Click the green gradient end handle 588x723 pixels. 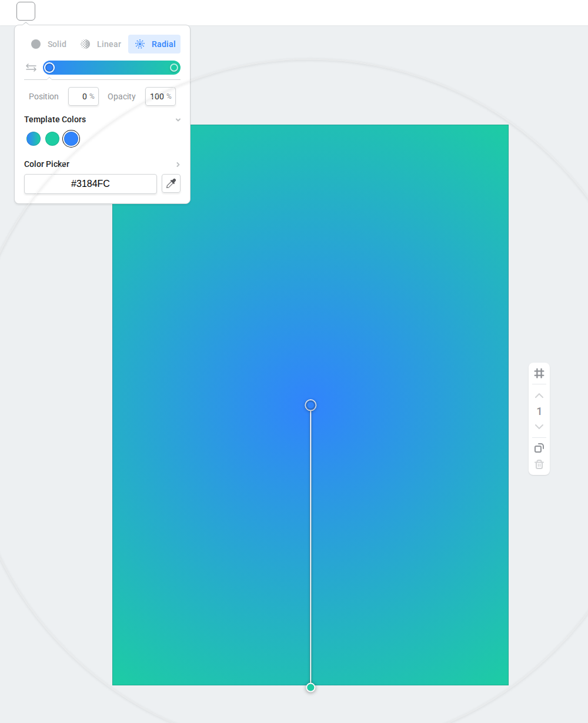(310, 687)
